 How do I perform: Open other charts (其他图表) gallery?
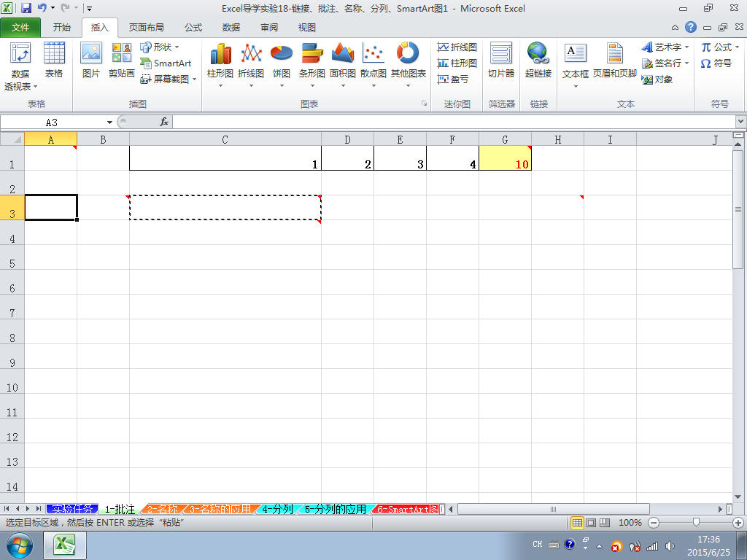[x=409, y=65]
